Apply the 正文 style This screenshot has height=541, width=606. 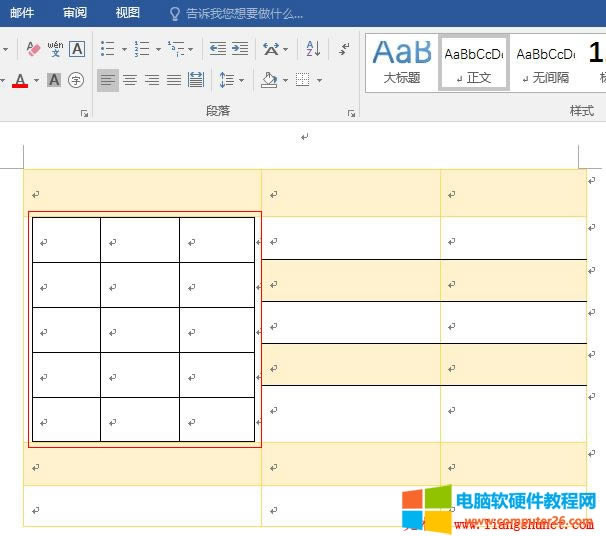pyautogui.click(x=474, y=63)
